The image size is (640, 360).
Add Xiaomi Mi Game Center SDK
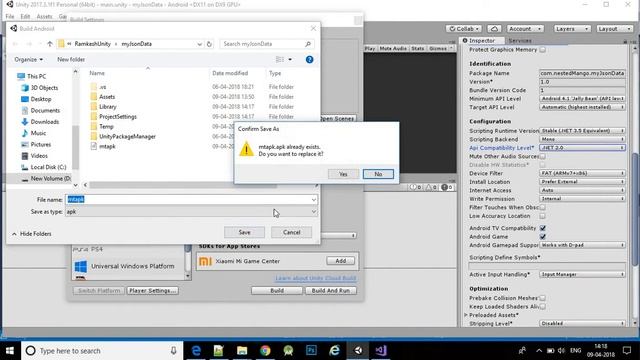340,261
